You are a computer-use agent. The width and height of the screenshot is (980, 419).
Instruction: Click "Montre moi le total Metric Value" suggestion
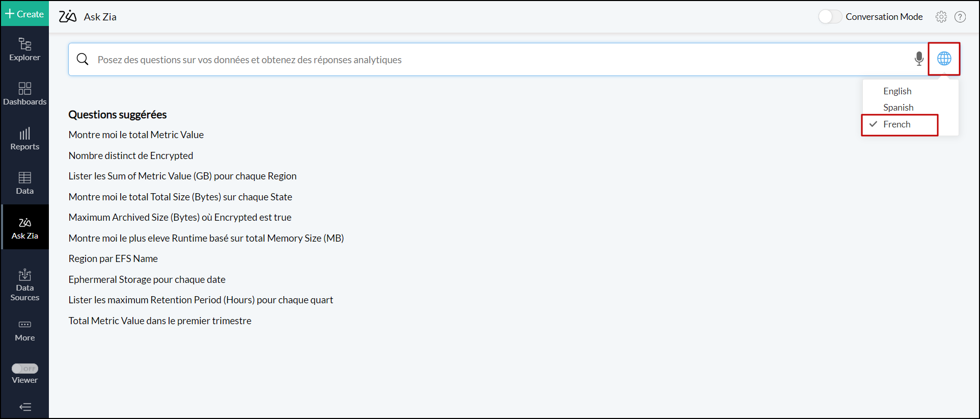(x=136, y=135)
